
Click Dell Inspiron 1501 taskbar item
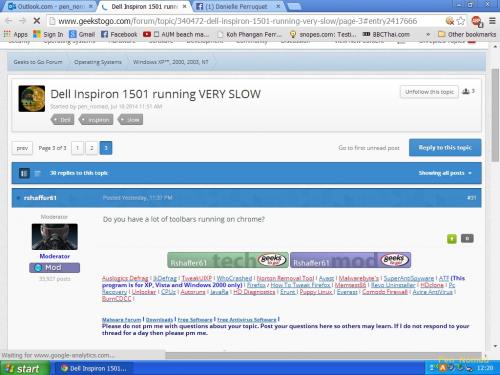(x=94, y=369)
